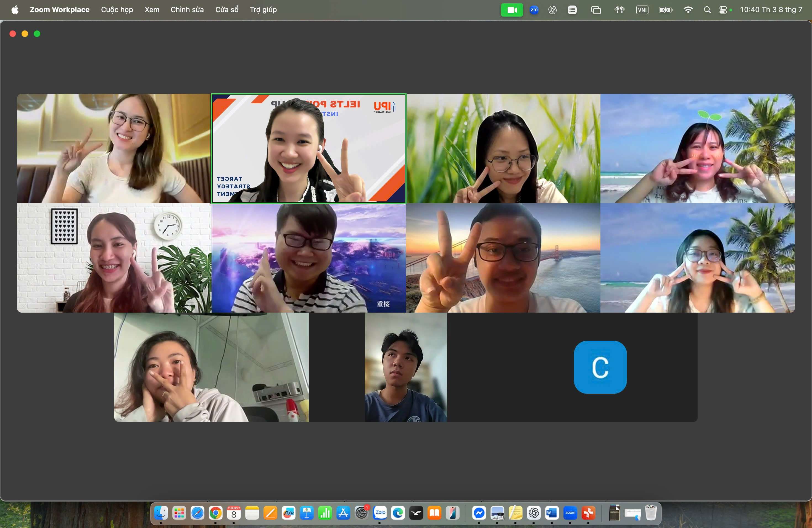Open AirPods status in the menu bar
Screen dimensions: 812x528
619,10
